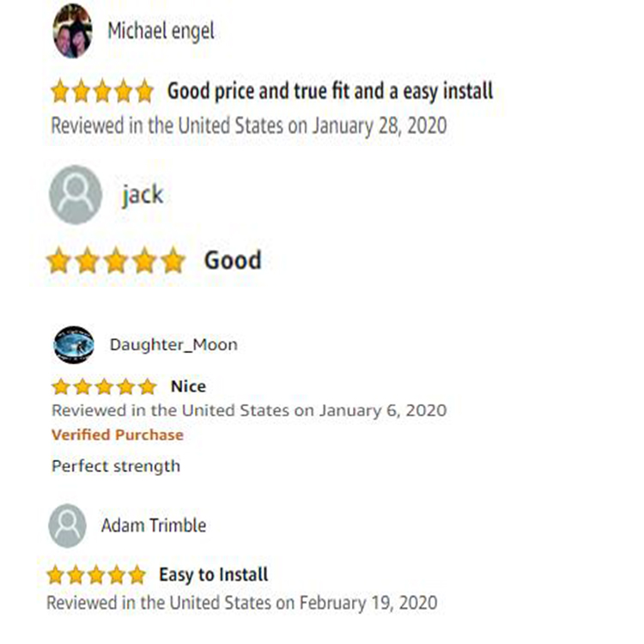This screenshot has width=644, height=644.
Task: Click jack's gray default avatar icon
Action: point(76,195)
